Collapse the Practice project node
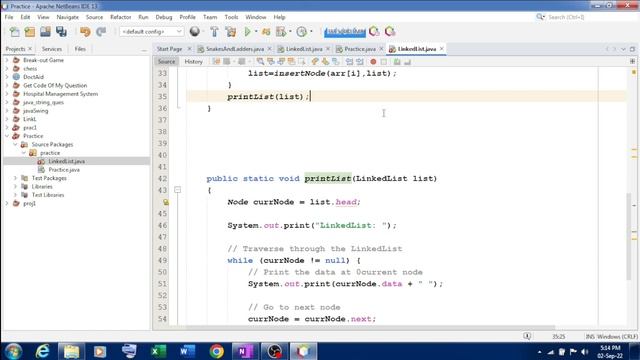 [x=7, y=136]
